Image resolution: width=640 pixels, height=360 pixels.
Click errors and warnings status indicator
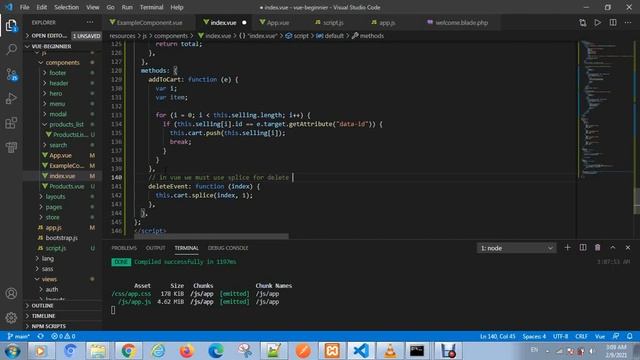pyautogui.click(x=63, y=336)
